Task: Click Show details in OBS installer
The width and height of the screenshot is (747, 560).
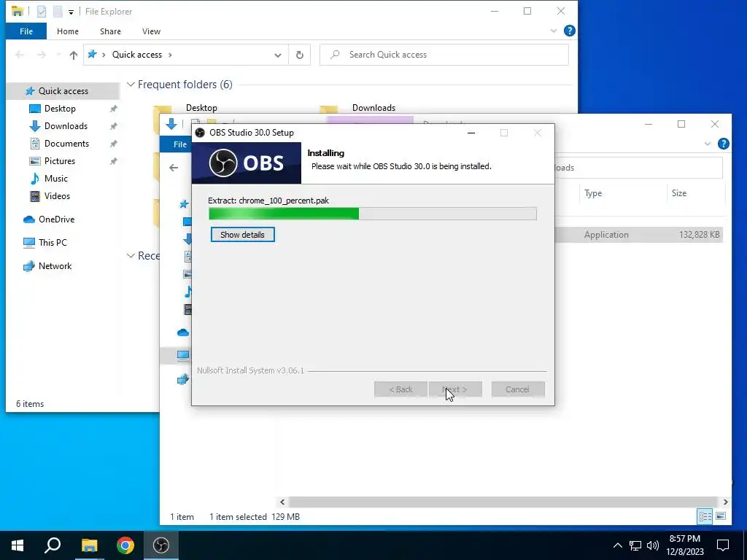Action: (x=242, y=235)
